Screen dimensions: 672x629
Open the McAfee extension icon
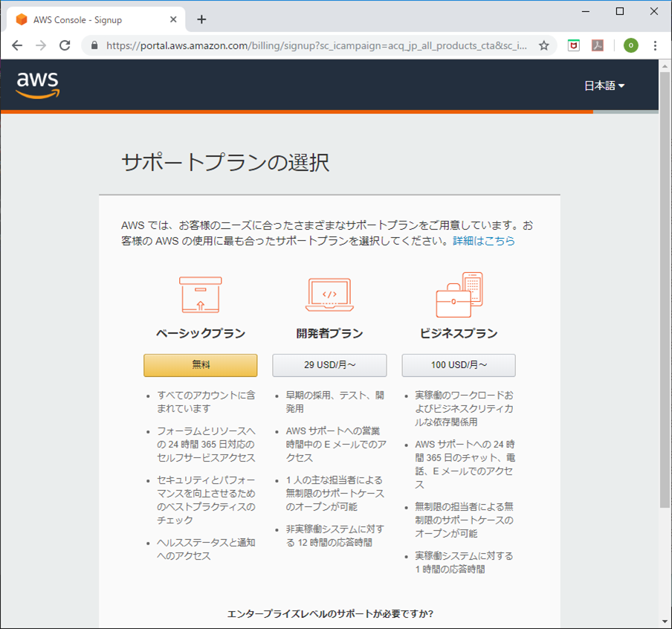pos(573,45)
